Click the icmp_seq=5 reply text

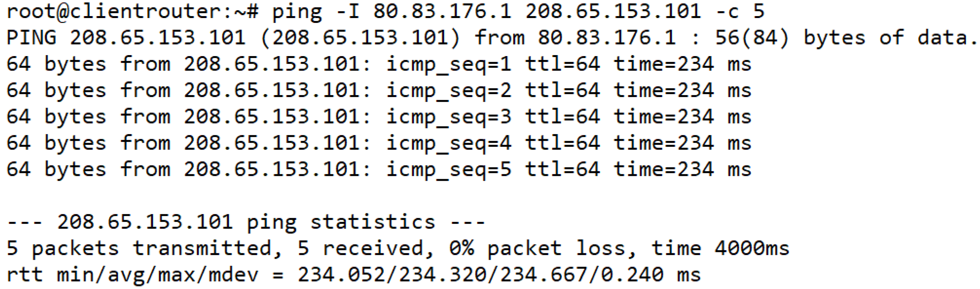(x=448, y=169)
